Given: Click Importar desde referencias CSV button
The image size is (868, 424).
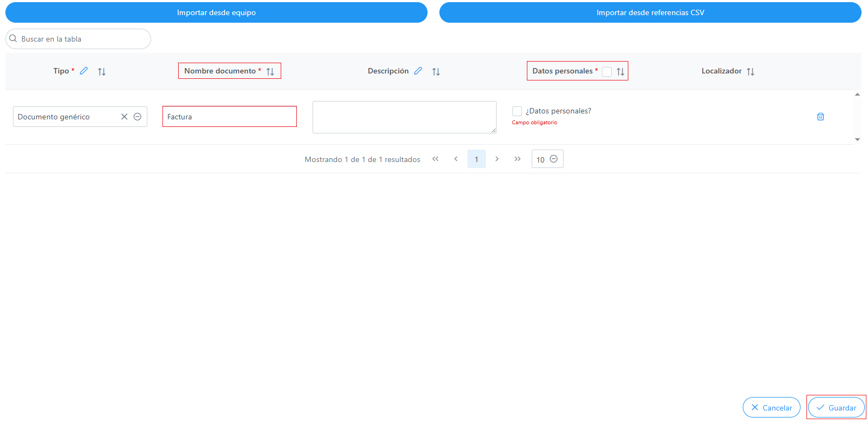Looking at the screenshot, I should pos(650,12).
